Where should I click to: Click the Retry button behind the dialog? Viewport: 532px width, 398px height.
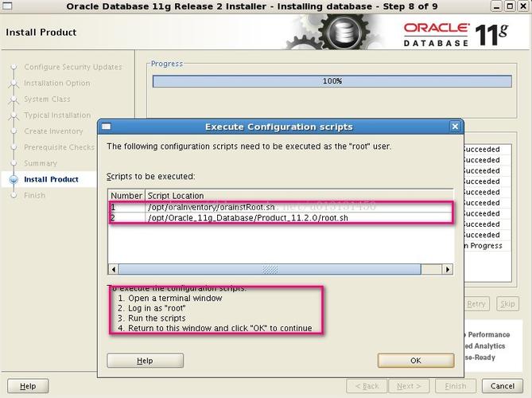[x=476, y=303]
